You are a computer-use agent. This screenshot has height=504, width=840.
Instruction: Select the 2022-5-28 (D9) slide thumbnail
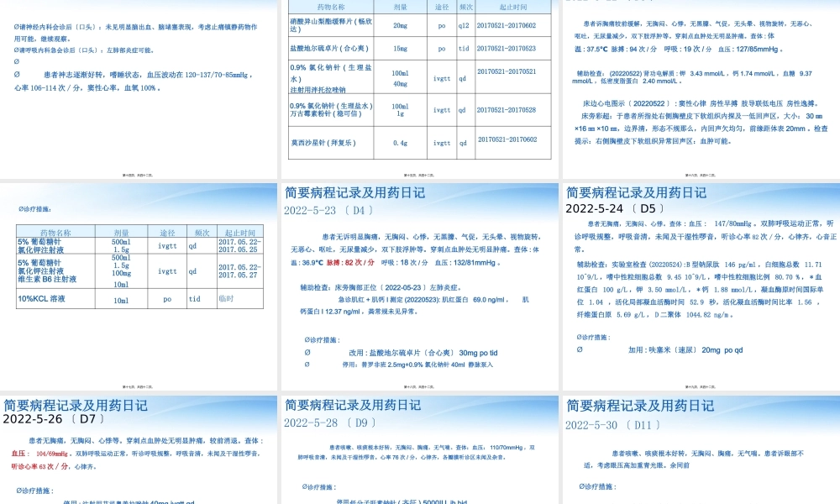click(x=419, y=450)
